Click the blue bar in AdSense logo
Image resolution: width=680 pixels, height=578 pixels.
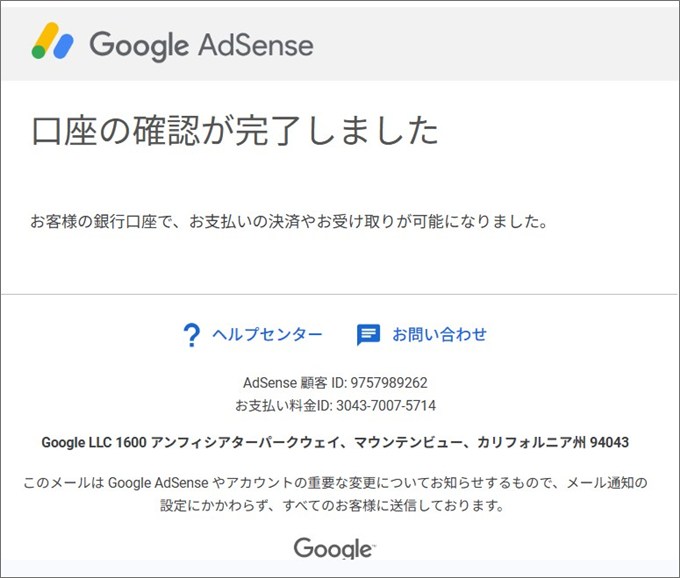63,46
